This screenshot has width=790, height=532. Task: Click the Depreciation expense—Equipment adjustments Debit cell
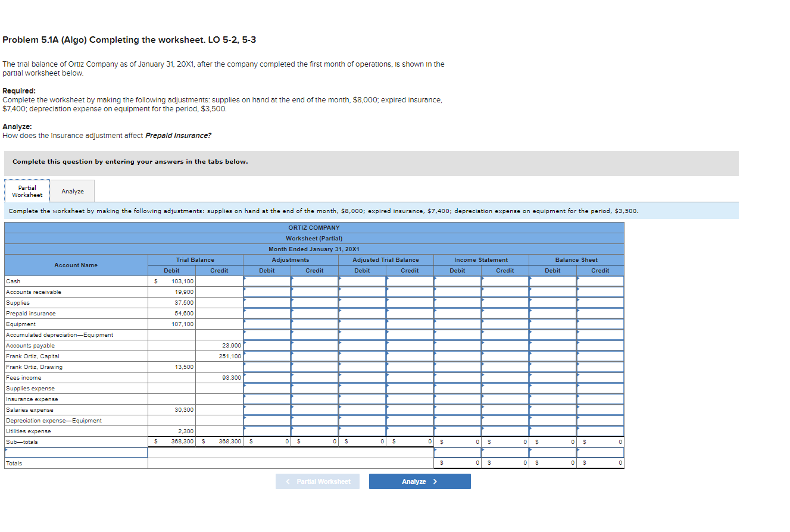267,420
